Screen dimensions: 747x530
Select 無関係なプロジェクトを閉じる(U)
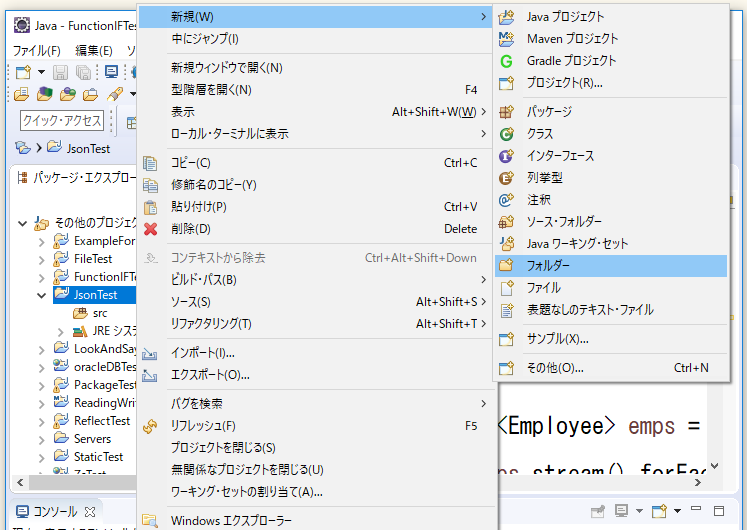[315, 470]
